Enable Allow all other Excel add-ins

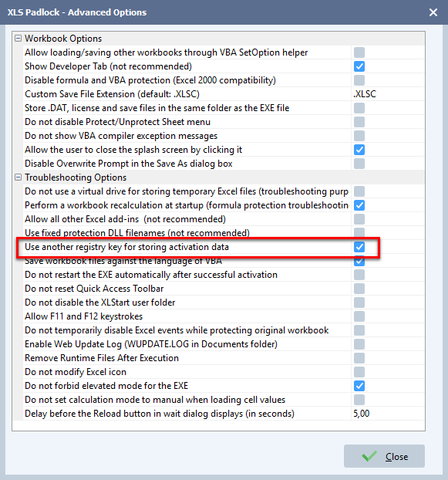click(x=359, y=219)
